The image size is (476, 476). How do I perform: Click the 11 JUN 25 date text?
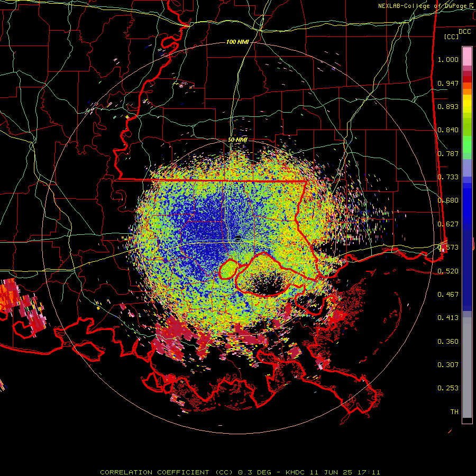coord(331,472)
